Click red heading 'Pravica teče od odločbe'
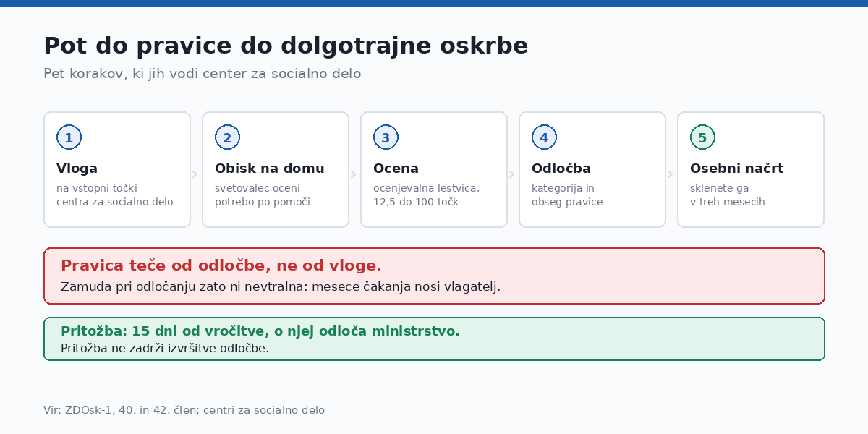 221,265
